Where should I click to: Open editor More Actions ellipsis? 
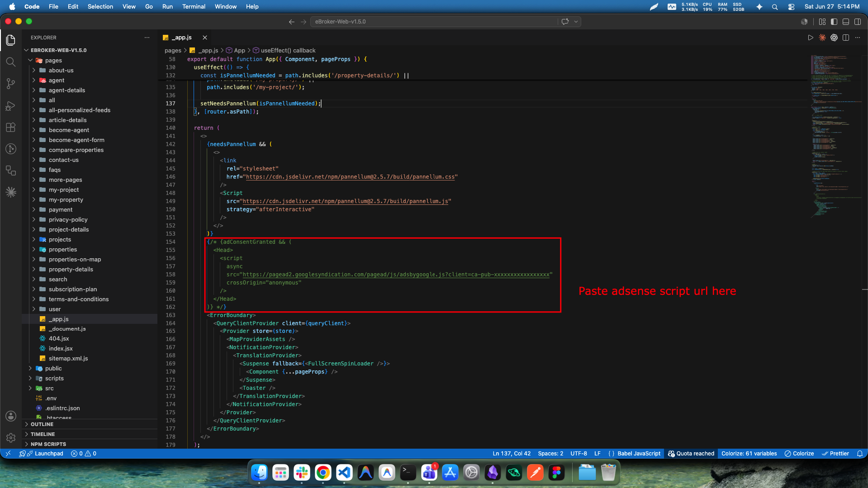[x=858, y=38]
